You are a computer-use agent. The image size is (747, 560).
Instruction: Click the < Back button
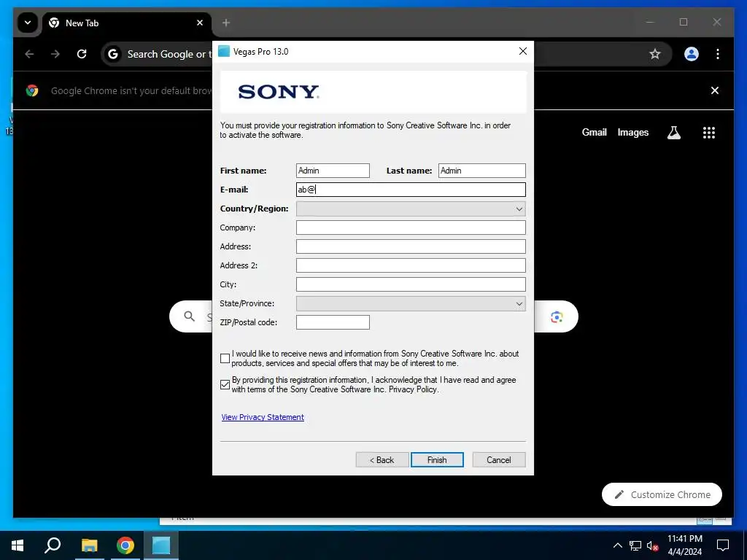point(382,459)
